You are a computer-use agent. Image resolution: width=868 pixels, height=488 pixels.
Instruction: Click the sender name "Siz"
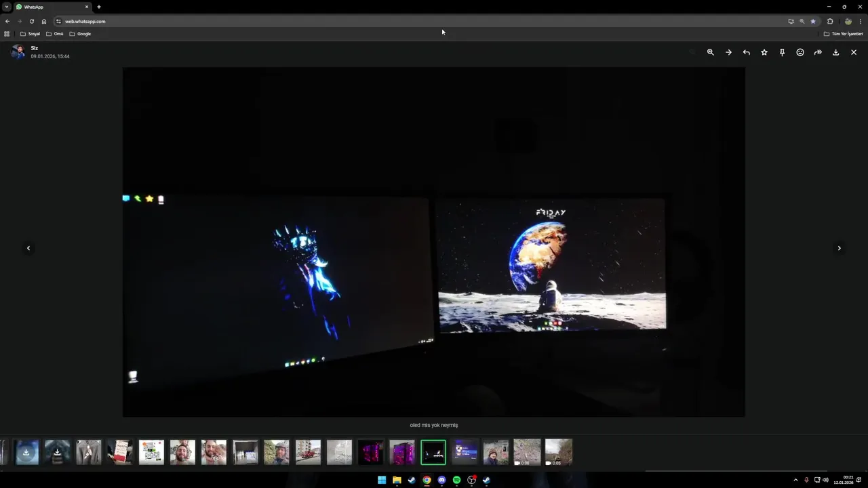point(35,48)
